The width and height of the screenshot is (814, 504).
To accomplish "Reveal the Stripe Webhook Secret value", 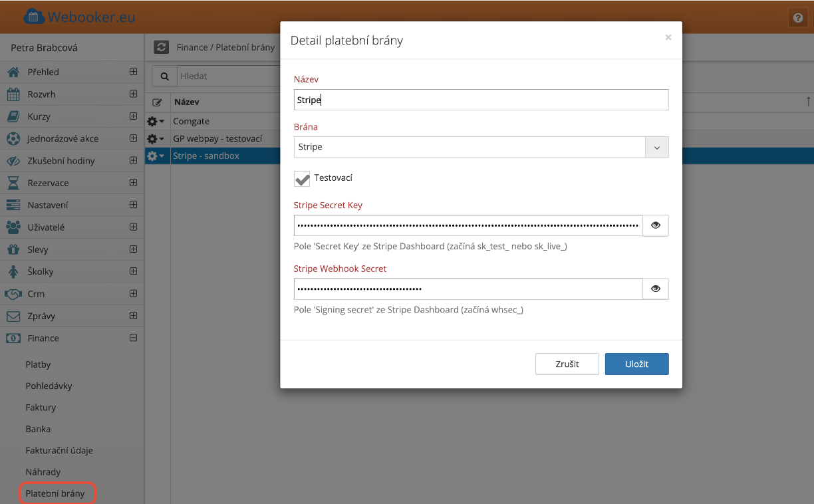I will pyautogui.click(x=656, y=289).
